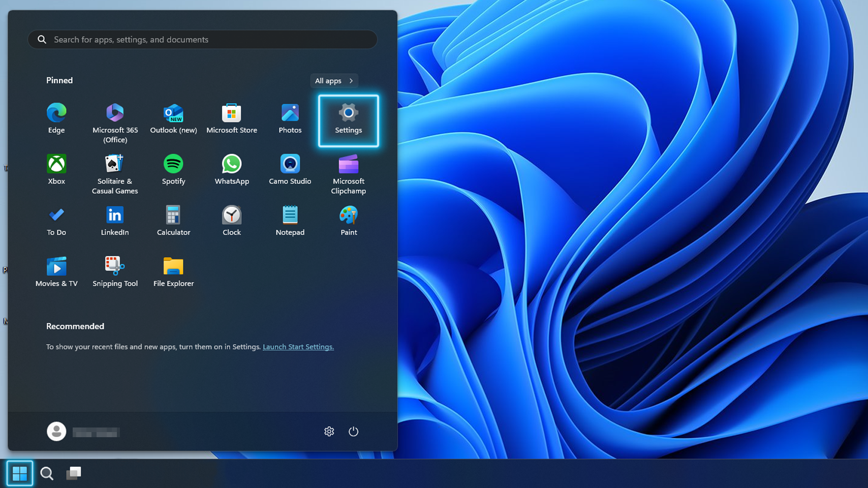Open the To Do app

[56, 221]
